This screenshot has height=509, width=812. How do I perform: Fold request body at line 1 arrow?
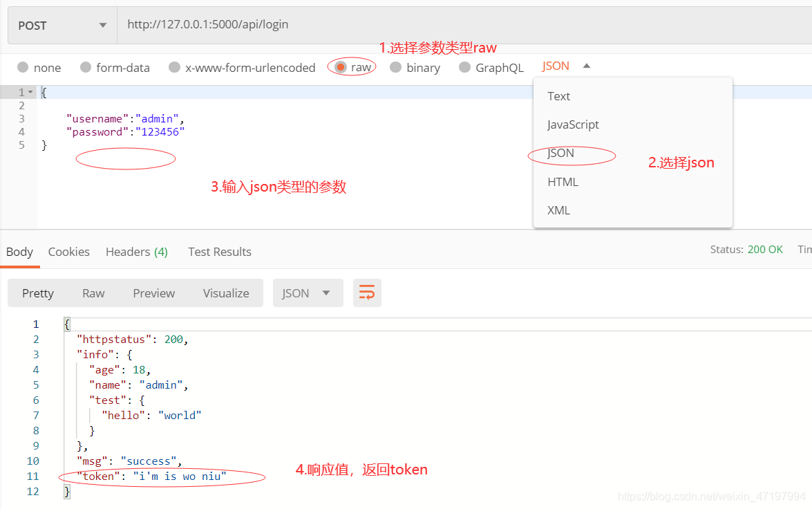pos(30,92)
